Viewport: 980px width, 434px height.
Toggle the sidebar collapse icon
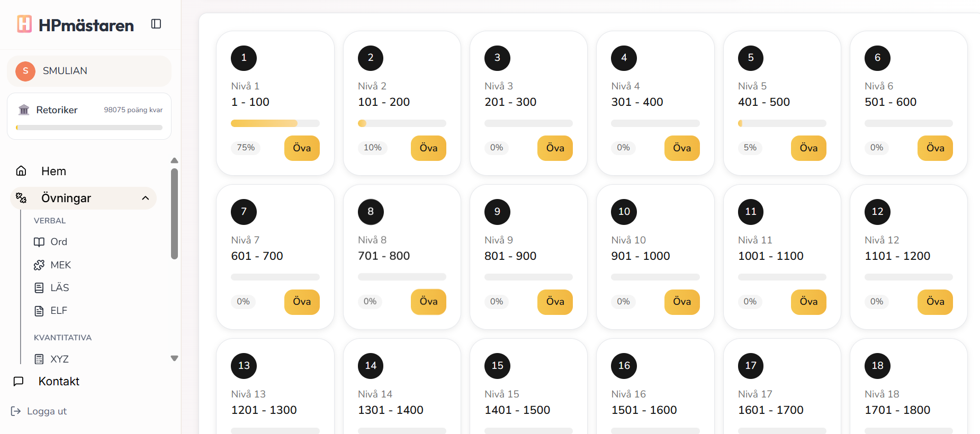point(156,24)
